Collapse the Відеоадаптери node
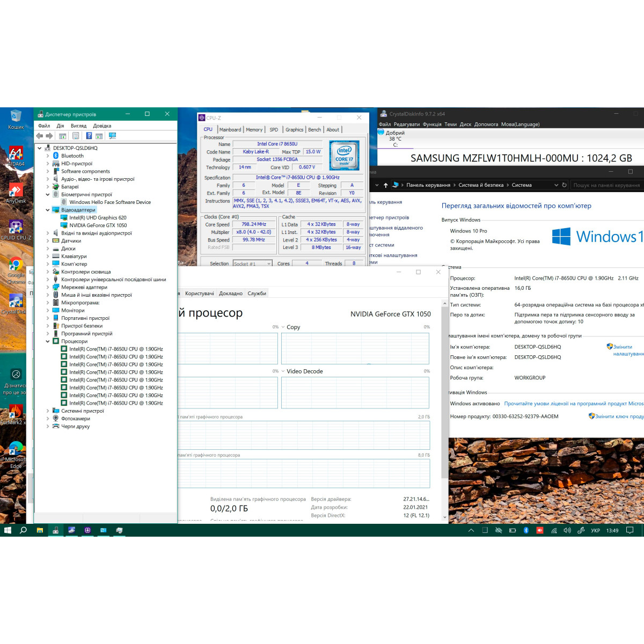 [47, 210]
